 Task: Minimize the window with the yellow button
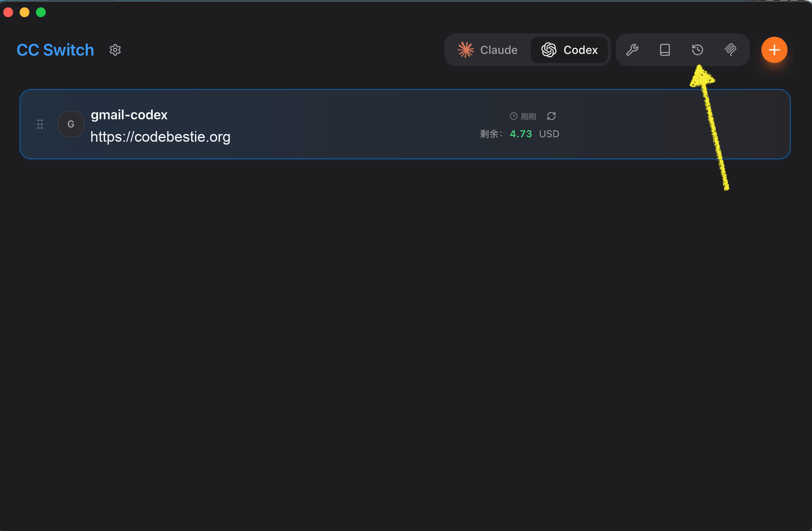coord(25,12)
